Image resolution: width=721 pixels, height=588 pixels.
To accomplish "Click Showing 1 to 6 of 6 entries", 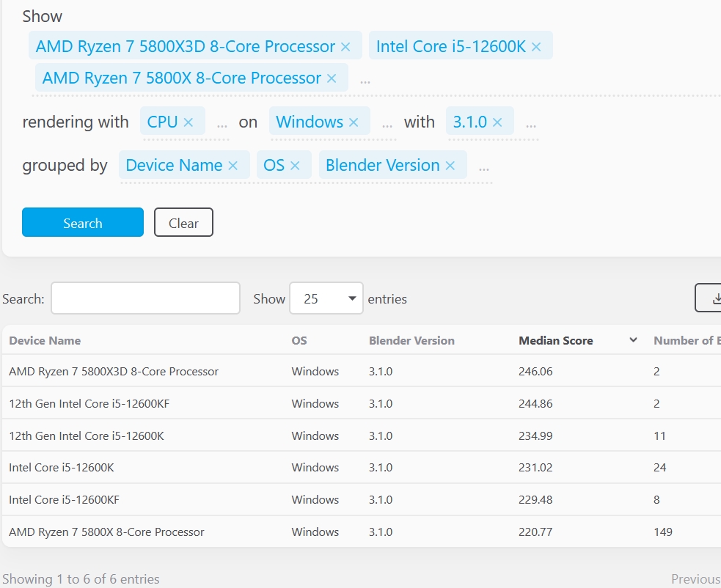I will [81, 578].
